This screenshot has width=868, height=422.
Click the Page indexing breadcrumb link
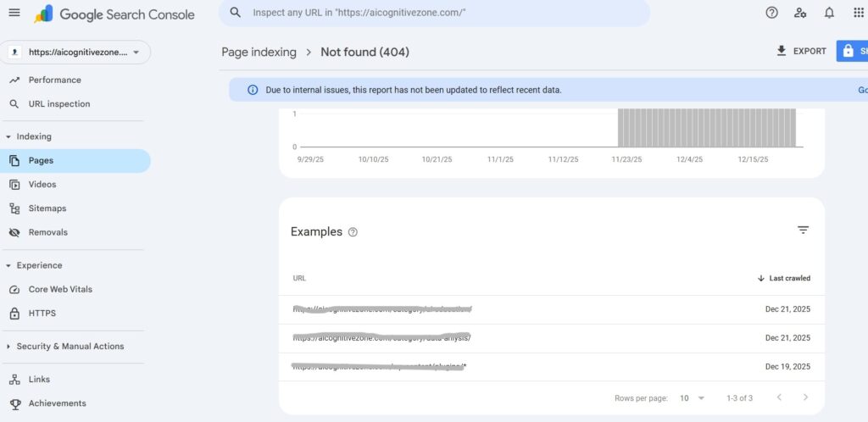(259, 52)
